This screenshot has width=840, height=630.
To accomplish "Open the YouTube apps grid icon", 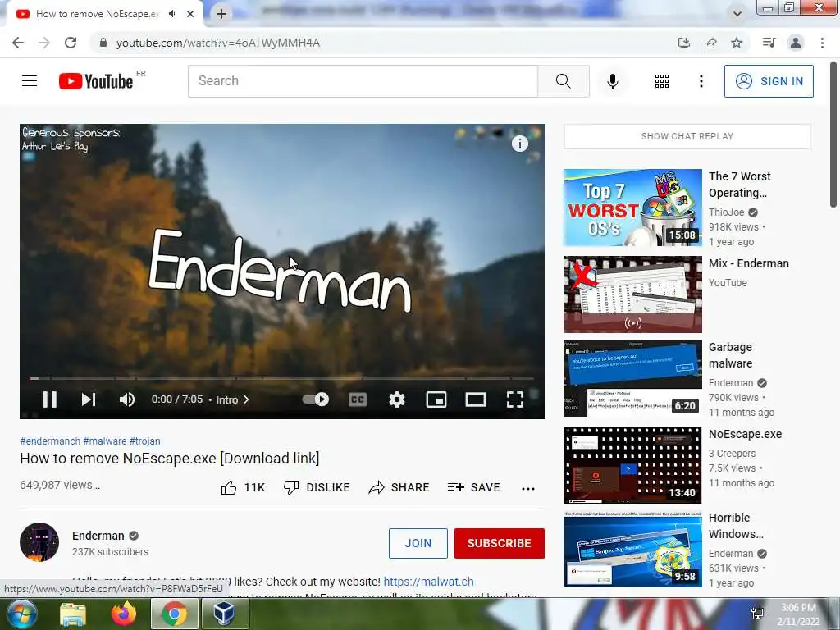I will pyautogui.click(x=662, y=81).
